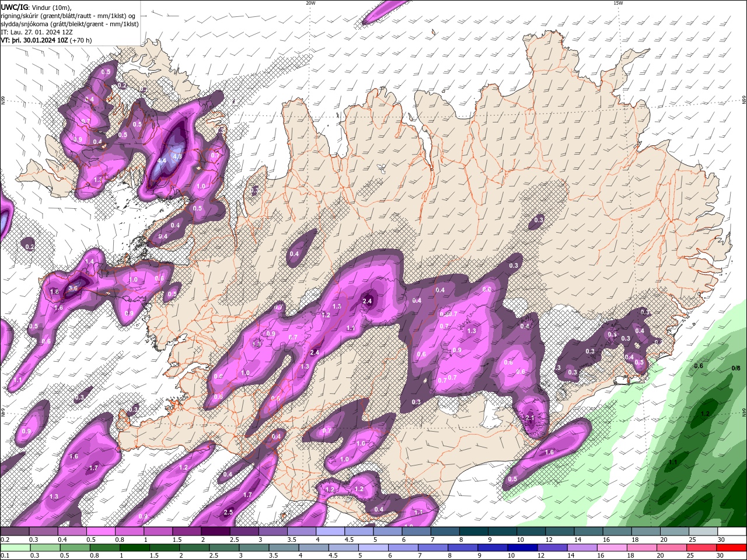This screenshot has width=747, height=560.
Task: Select the lavender swatch above the 4 label in the top scale
Action: coord(330,531)
